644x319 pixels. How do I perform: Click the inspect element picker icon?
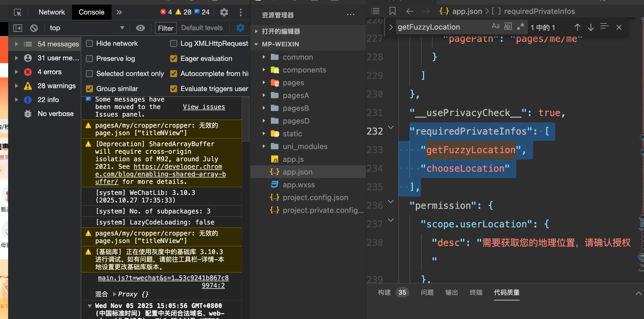18,12
